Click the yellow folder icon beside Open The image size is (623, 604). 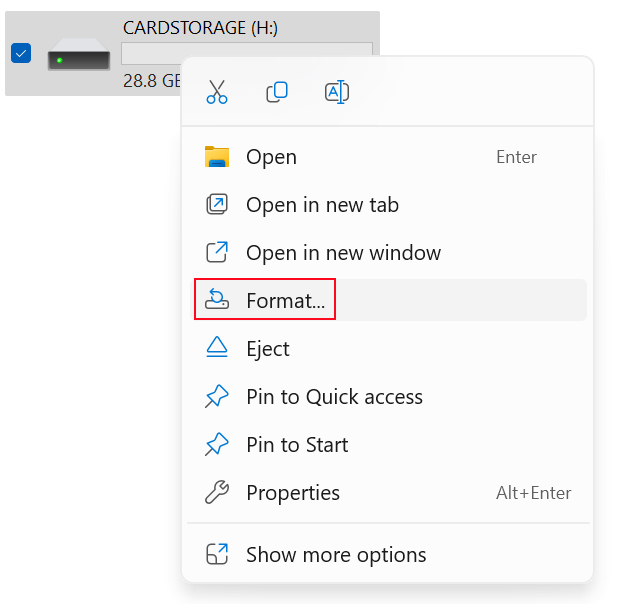pos(217,157)
